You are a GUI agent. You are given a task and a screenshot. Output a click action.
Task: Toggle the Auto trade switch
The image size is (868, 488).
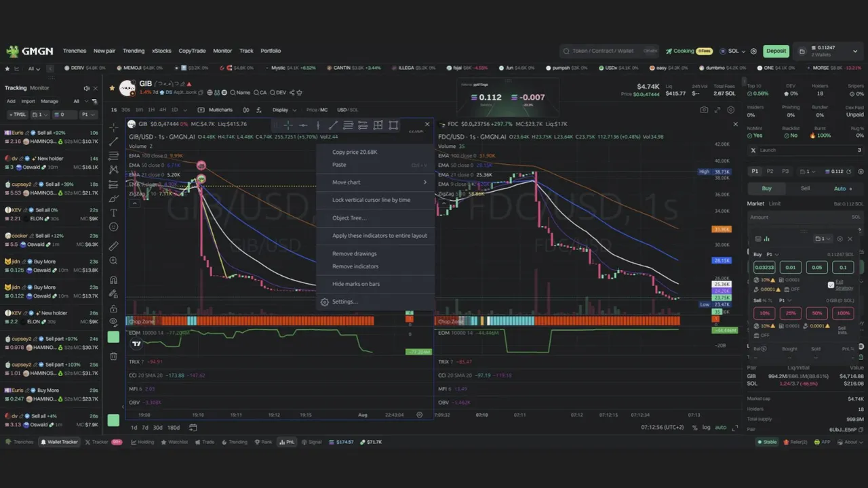[843, 188]
